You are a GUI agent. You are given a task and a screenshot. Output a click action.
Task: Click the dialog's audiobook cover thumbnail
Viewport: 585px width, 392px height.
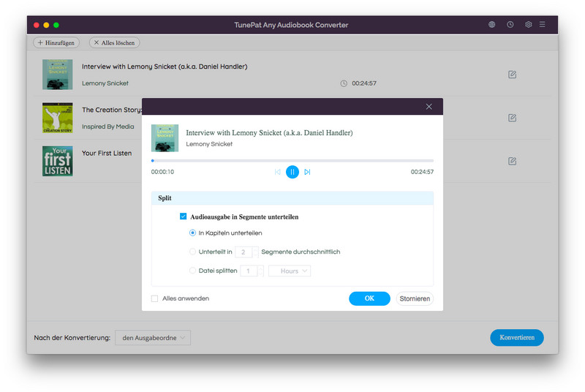point(165,138)
